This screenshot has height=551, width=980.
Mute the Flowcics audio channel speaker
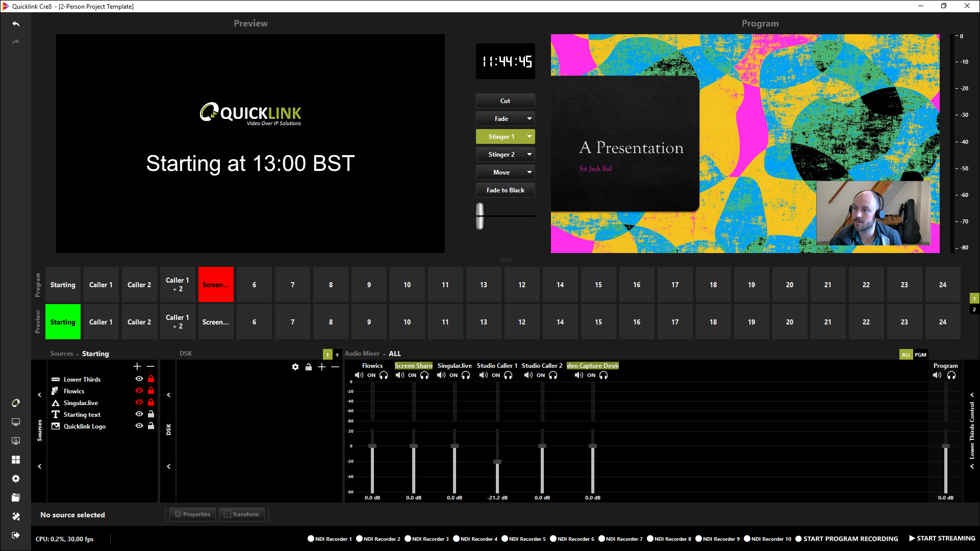[x=359, y=375]
